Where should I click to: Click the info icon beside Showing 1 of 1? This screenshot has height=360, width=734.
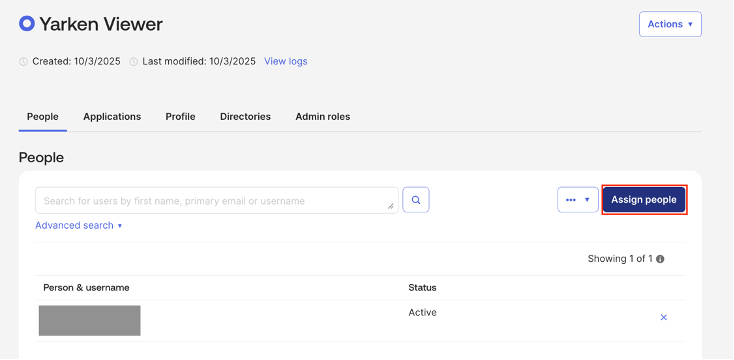pos(660,259)
